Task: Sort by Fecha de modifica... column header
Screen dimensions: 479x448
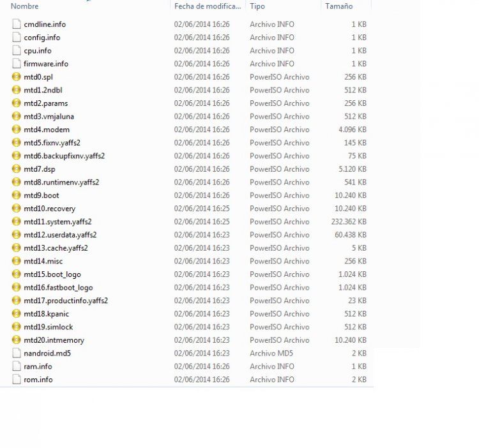Action: [208, 6]
